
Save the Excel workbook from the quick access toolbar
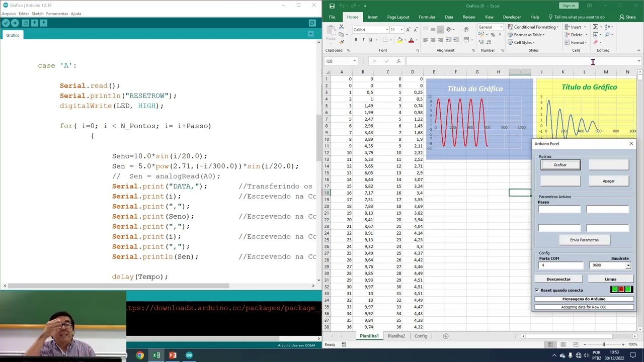click(332, 6)
